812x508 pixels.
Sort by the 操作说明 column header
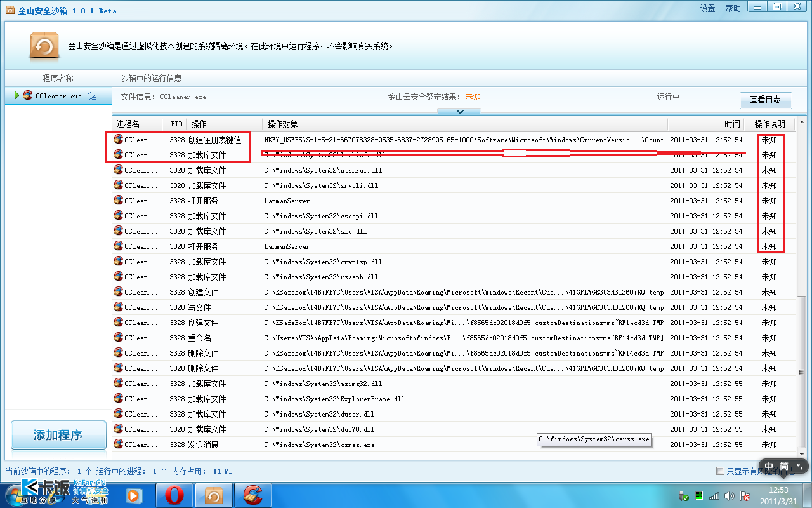[769, 124]
